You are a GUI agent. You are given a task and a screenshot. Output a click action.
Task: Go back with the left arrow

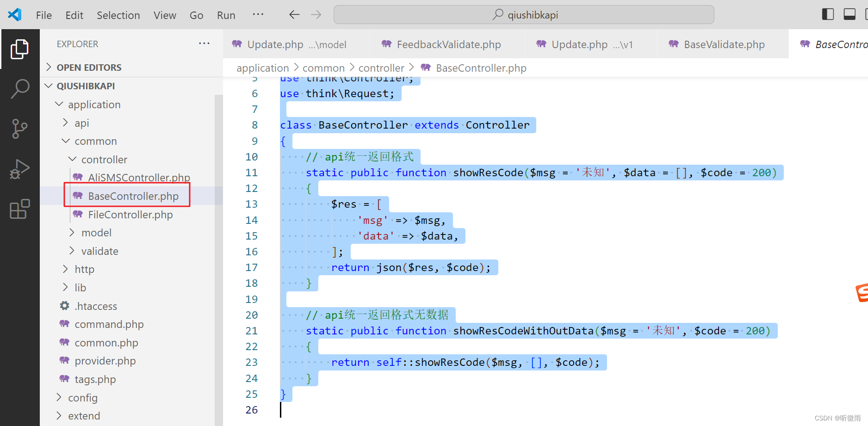(x=294, y=15)
